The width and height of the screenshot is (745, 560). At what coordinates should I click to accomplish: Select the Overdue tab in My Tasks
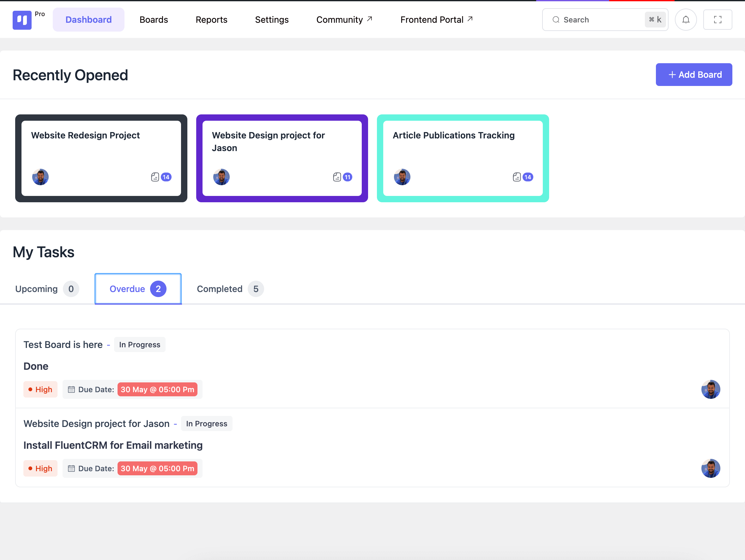click(137, 288)
